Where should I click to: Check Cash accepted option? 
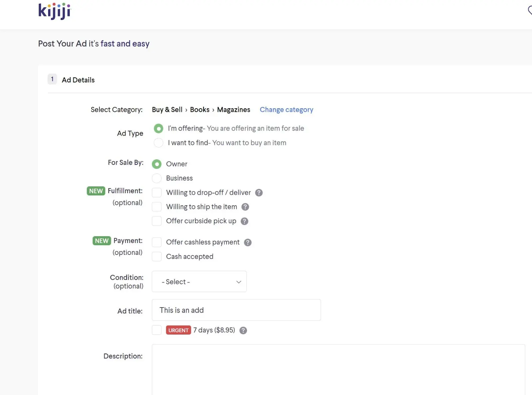[x=157, y=257]
